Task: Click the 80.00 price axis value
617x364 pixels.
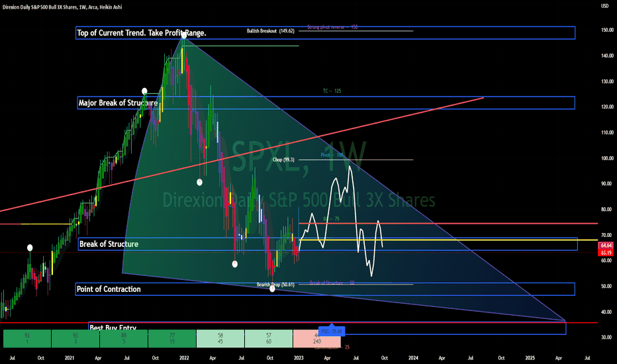Action: [607, 209]
